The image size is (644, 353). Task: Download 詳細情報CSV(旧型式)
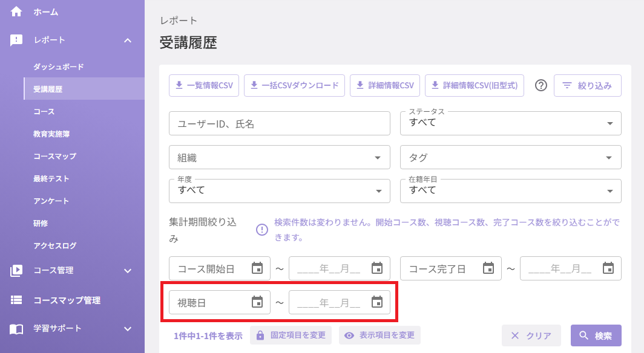pos(475,85)
